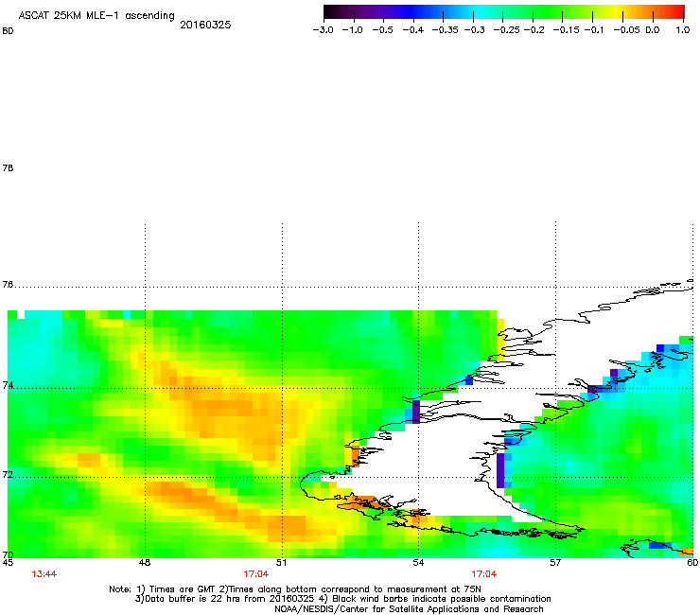
Task: Select the date label 20160325
Action: tap(205, 25)
